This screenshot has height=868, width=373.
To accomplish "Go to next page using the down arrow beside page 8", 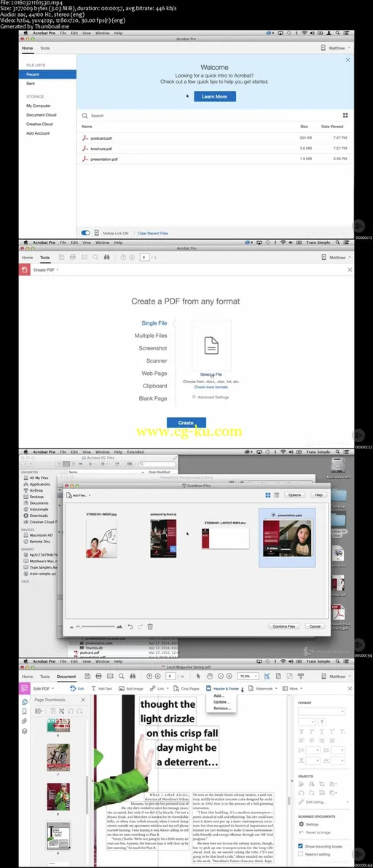I will [157, 676].
